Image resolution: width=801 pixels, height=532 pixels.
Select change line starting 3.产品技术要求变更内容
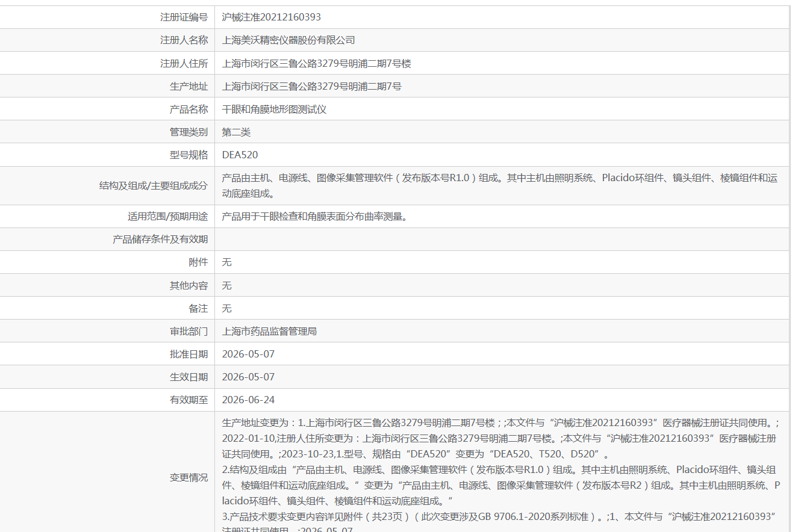pos(499,516)
